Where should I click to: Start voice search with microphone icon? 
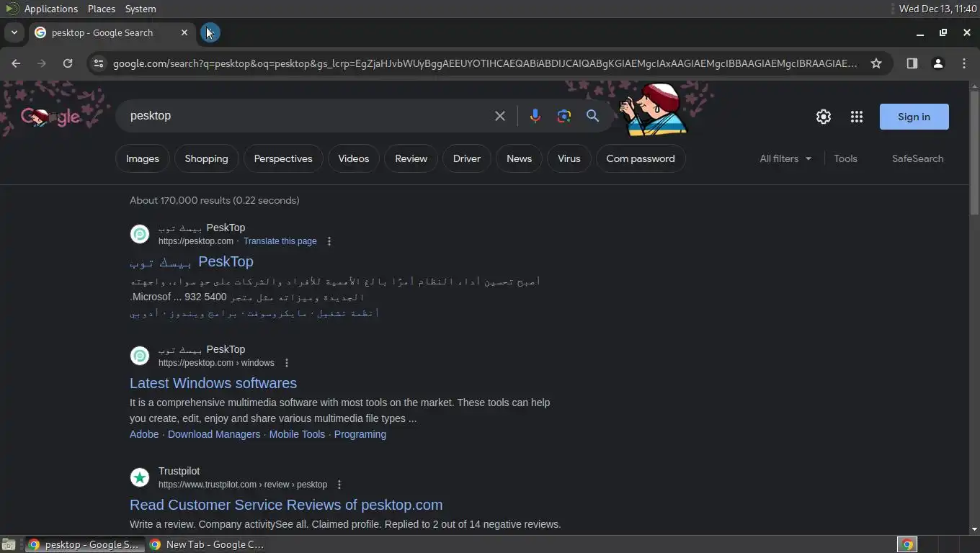[535, 116]
